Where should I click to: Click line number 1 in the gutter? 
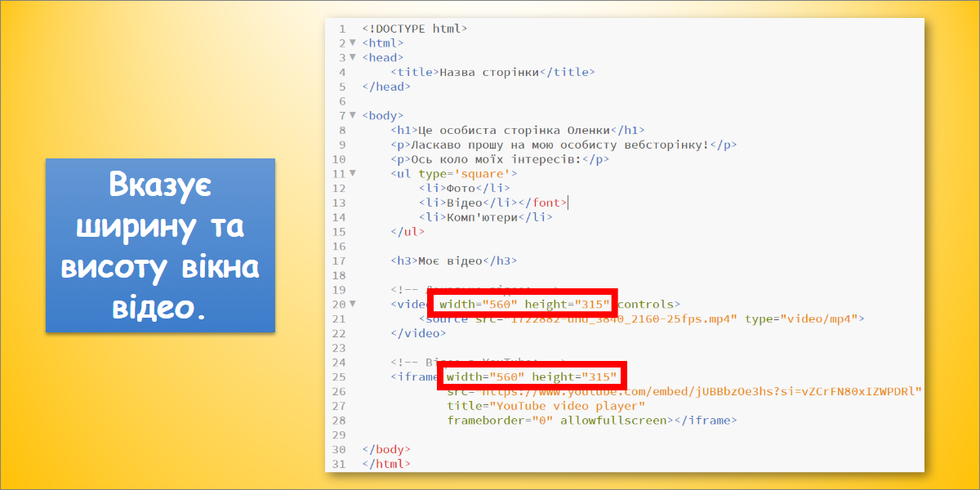pyautogui.click(x=342, y=29)
